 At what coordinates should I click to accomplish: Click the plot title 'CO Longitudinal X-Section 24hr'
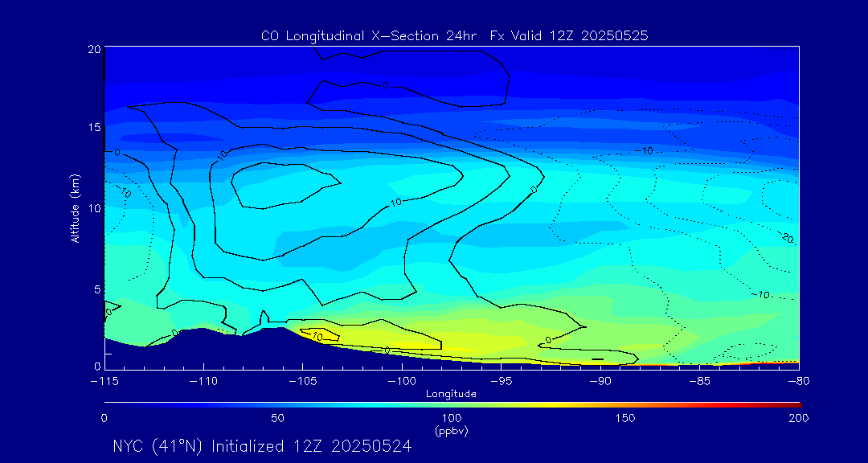tap(371, 36)
